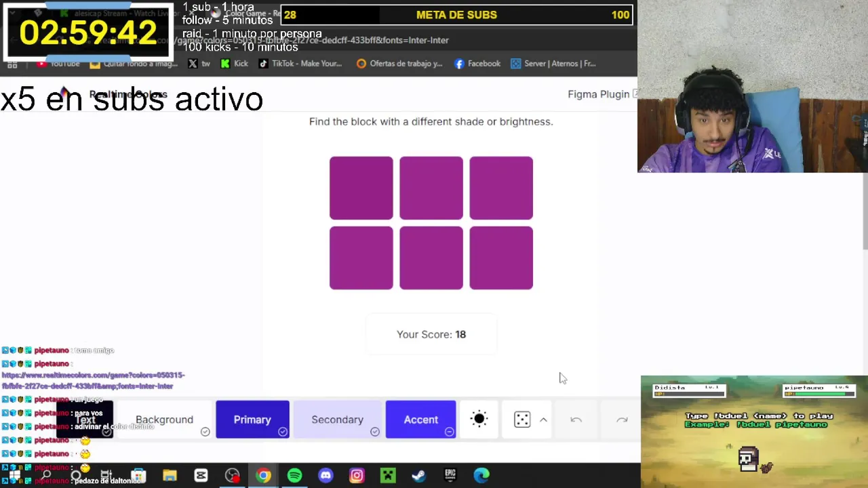
Task: Select the bottom-middle purple block
Action: tap(431, 258)
